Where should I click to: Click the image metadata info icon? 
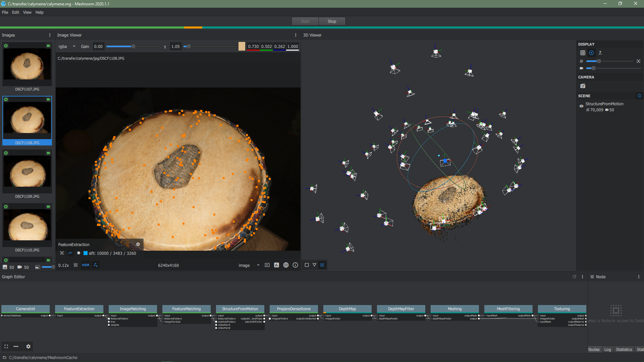tap(295, 265)
